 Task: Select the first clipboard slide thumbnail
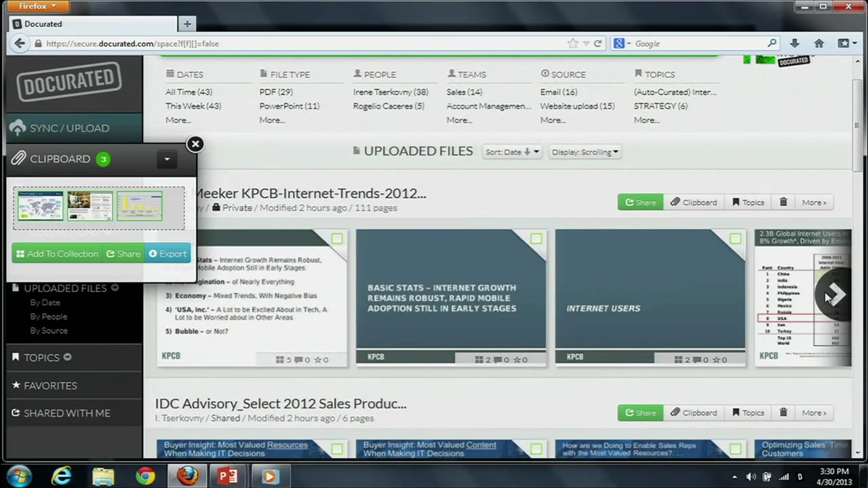(41, 206)
